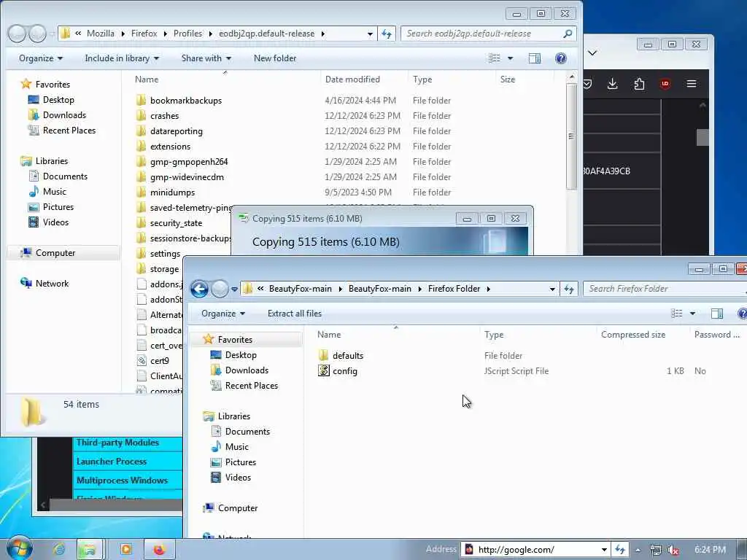The width and height of the screenshot is (747, 560).
Task: Expand view options arrow in profile window
Action: tap(510, 58)
